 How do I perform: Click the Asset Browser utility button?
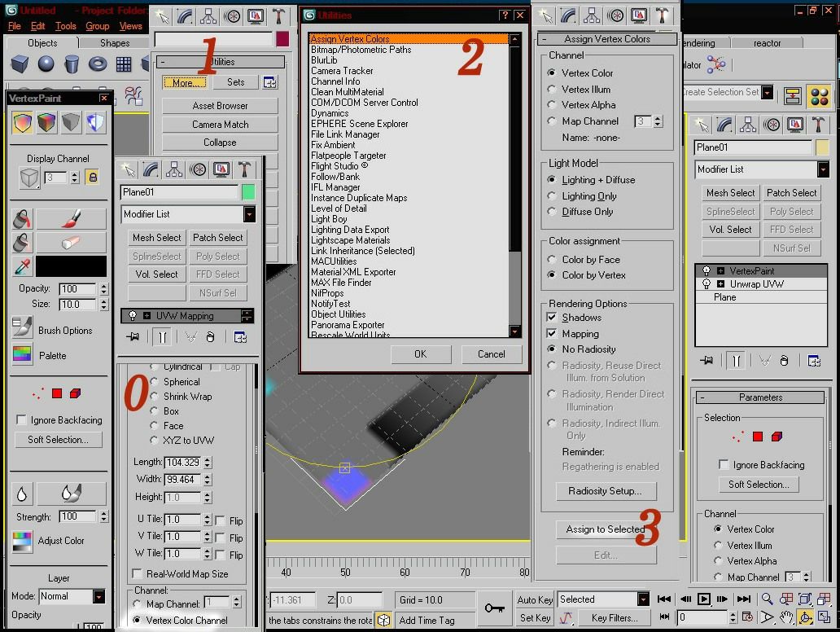coord(220,106)
